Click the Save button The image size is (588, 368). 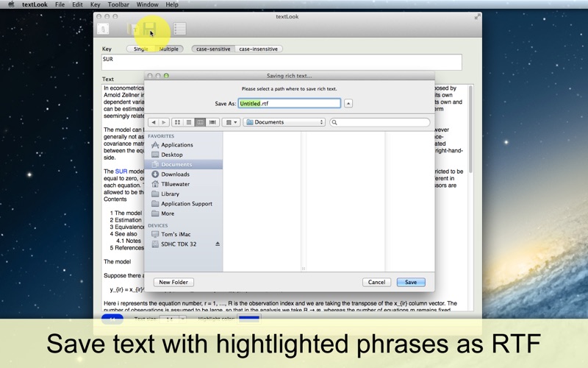pos(411,283)
